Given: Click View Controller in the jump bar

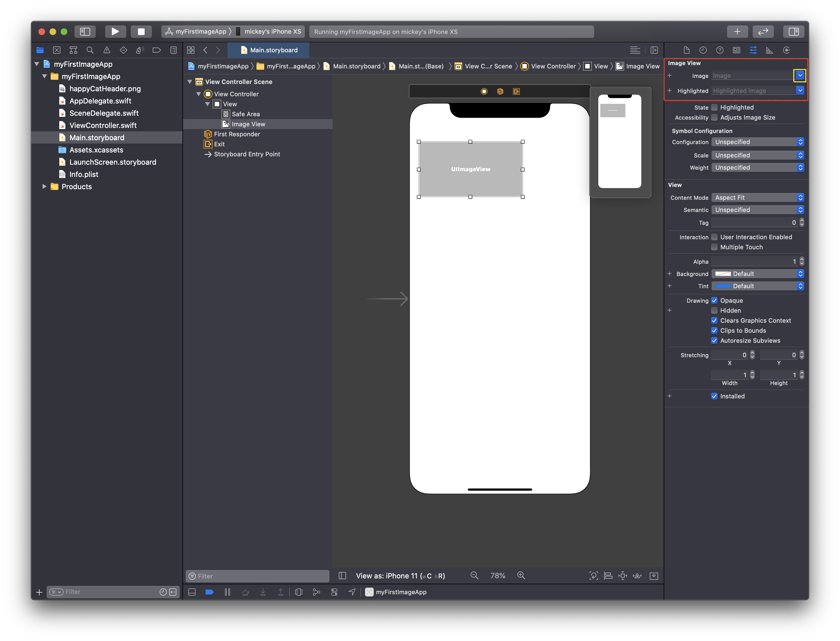Looking at the screenshot, I should click(x=548, y=66).
